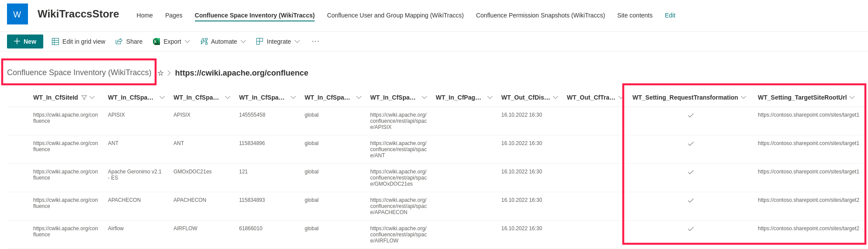Viewport: 868px width, 249px height.
Task: Open WT_Out_CfDis... column dropdown chevron
Action: (556, 97)
